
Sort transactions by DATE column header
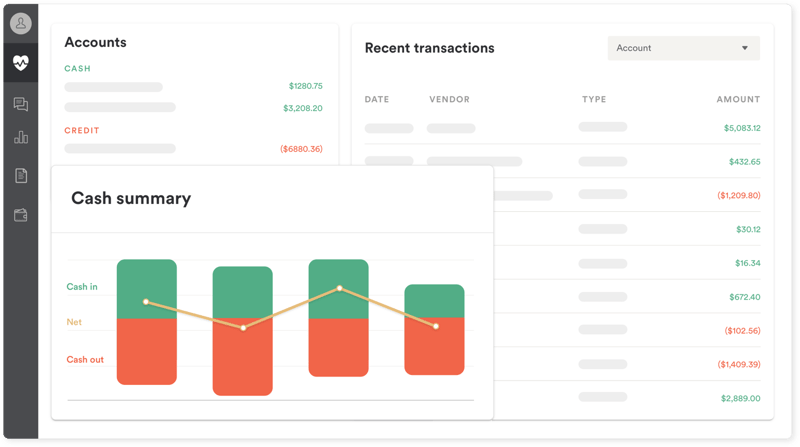tap(377, 100)
